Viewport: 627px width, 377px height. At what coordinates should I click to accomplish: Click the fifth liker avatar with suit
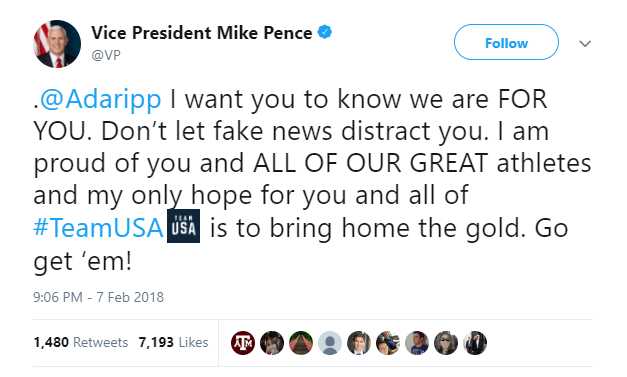pyautogui.click(x=359, y=343)
